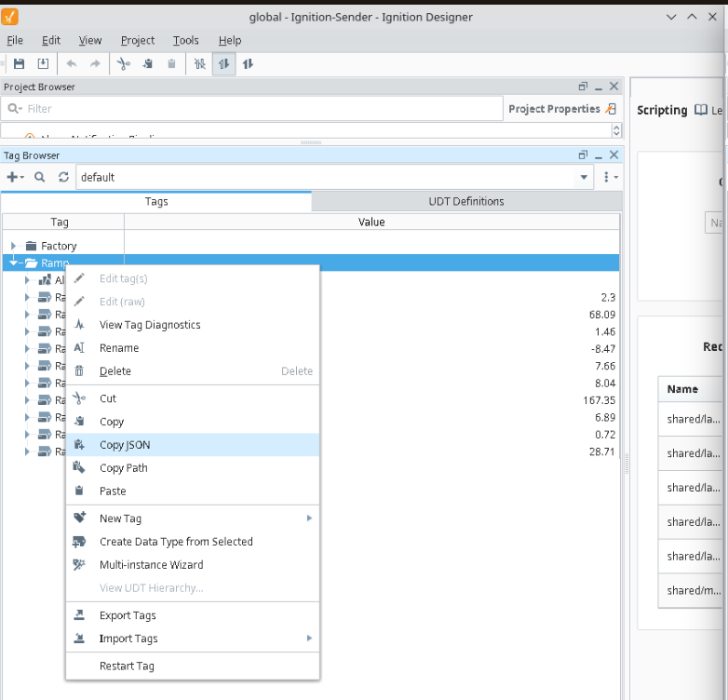Open the Project Browser filter search dropdown

(x=15, y=109)
